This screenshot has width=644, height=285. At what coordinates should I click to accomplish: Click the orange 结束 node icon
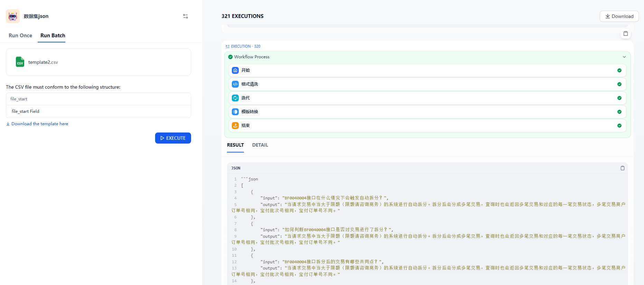click(x=235, y=126)
